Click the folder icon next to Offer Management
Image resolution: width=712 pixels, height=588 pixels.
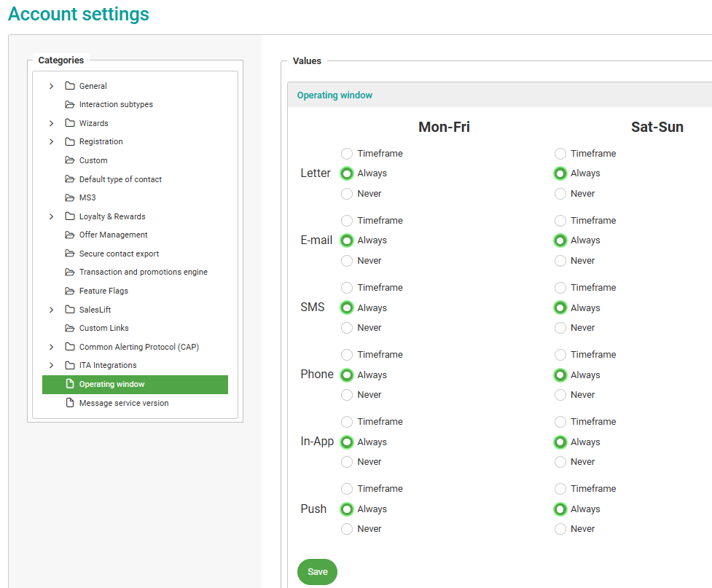tap(70, 235)
